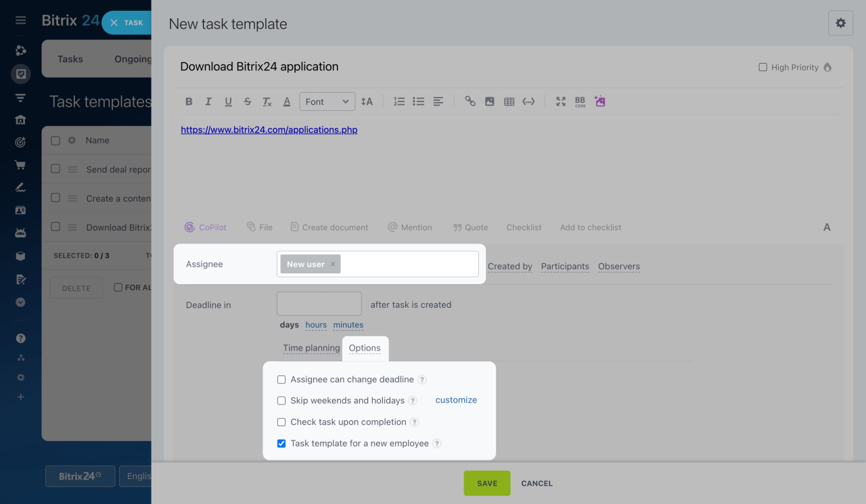Check FOR ALL checkbox in background list
This screenshot has height=504, width=866.
(118, 288)
